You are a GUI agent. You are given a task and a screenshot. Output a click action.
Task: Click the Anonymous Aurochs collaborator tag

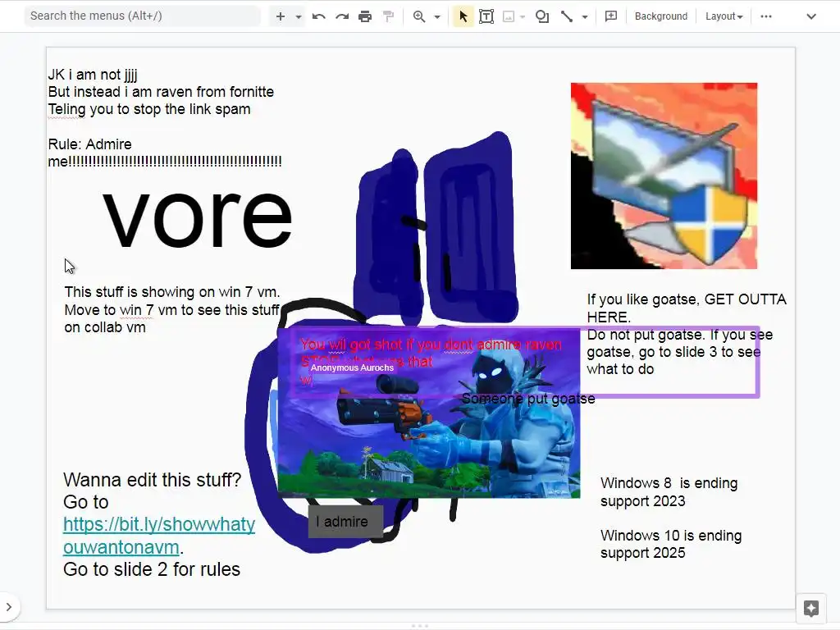352,367
